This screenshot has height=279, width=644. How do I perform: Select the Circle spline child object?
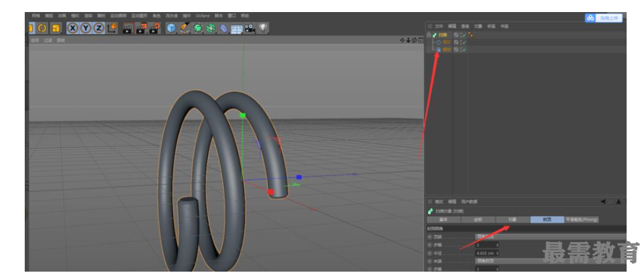[447, 42]
